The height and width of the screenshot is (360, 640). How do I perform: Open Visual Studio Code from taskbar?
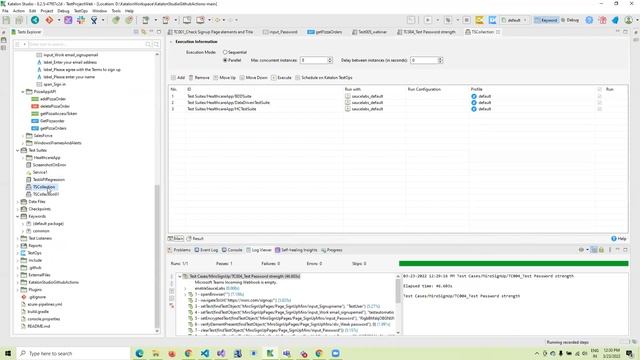(x=205, y=353)
